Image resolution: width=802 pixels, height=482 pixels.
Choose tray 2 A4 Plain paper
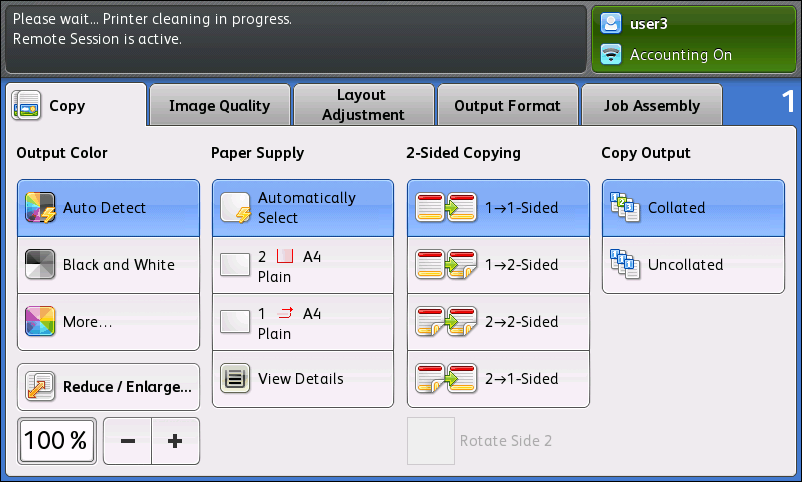(303, 265)
